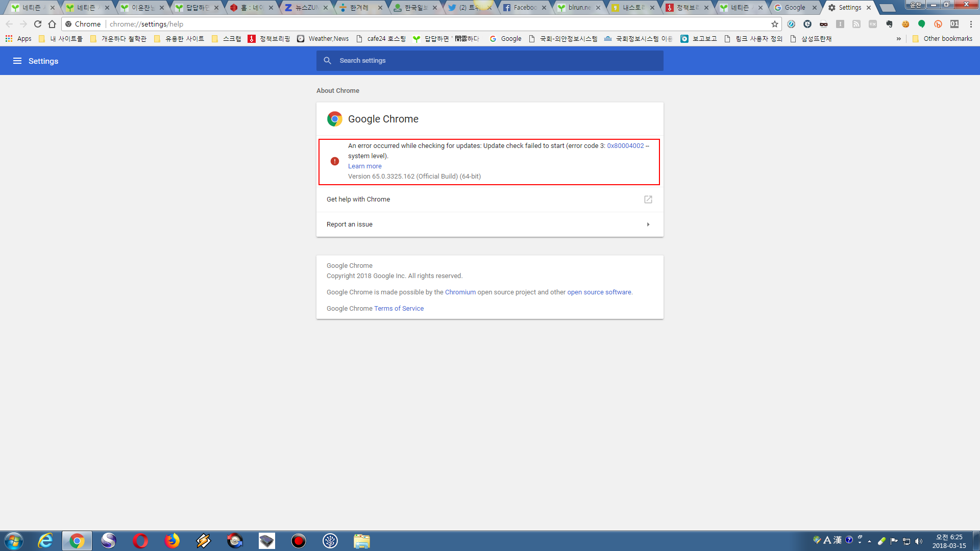
Task: Show hidden tray icons arrow
Action: click(869, 541)
